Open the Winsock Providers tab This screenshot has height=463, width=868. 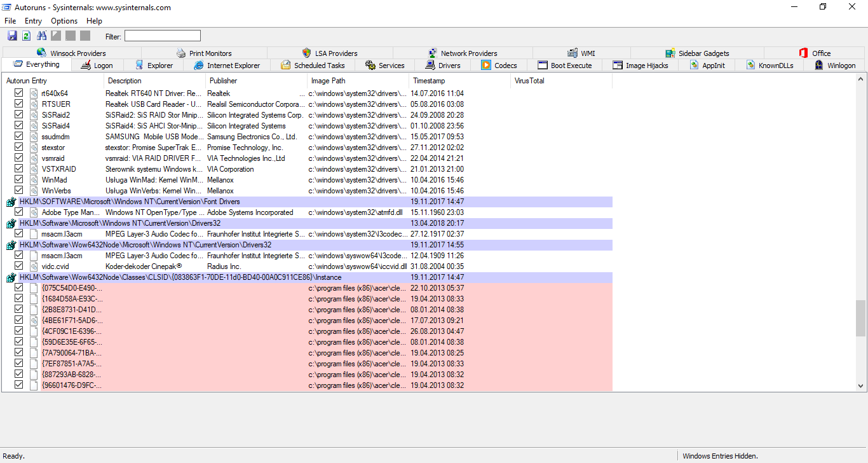[x=72, y=53]
